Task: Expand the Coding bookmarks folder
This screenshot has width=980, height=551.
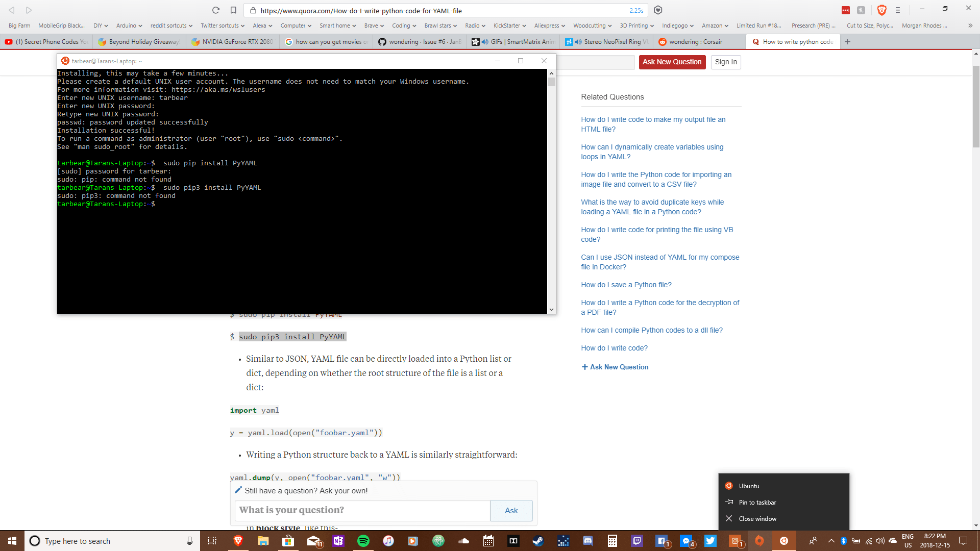Action: [x=404, y=26]
